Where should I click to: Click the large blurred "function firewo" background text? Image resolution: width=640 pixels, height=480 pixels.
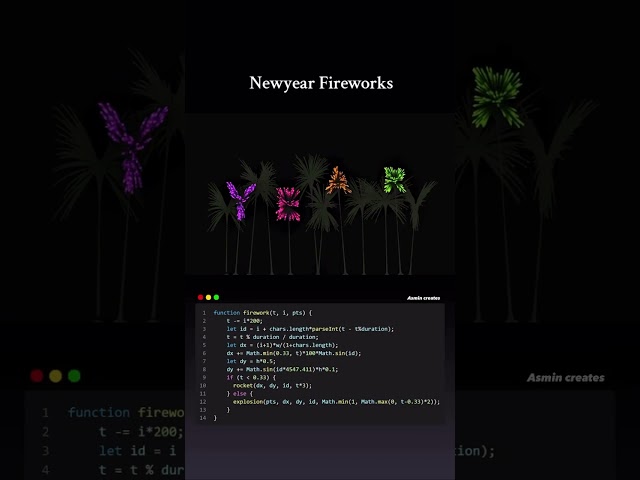point(126,412)
